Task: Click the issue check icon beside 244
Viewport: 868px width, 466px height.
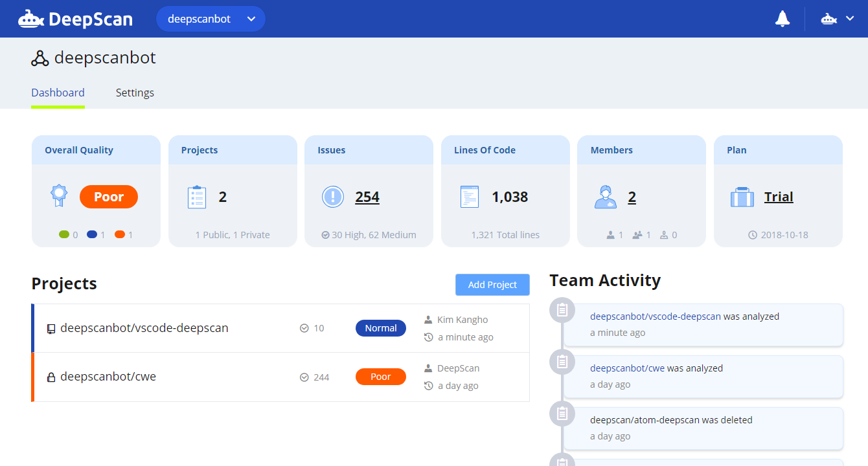Action: point(304,377)
